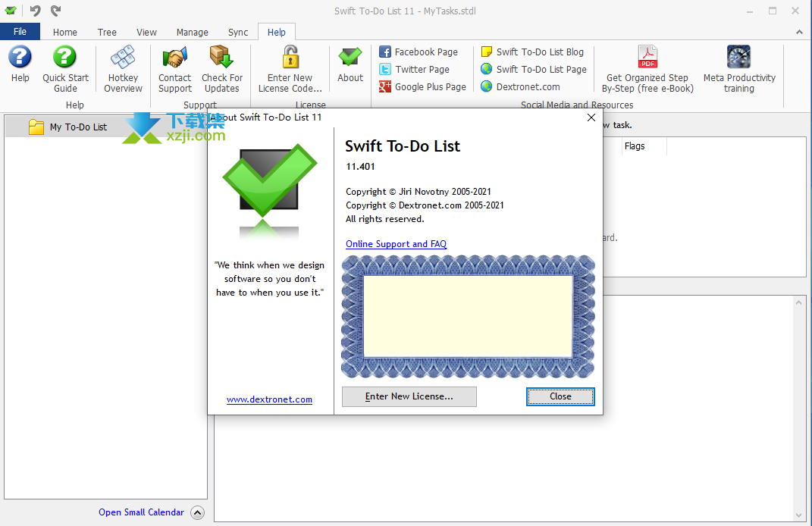Open the Quick Start Guide
Image resolution: width=812 pixels, height=526 pixels.
pyautogui.click(x=65, y=69)
